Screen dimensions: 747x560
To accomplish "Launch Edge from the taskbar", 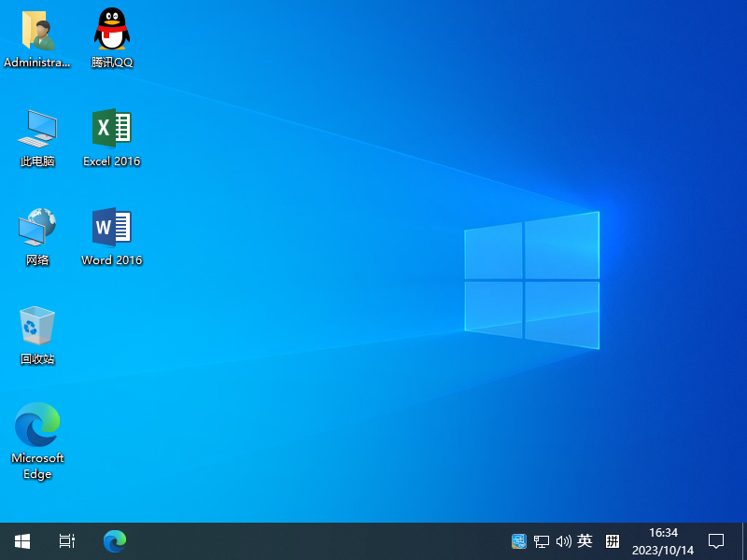I will coord(114,540).
